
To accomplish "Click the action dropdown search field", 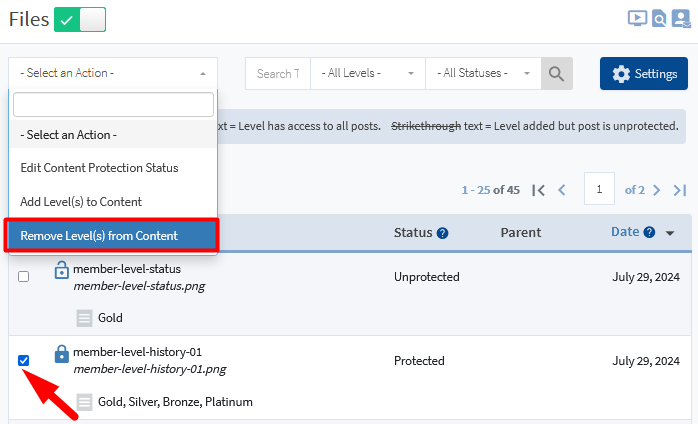I will (114, 105).
